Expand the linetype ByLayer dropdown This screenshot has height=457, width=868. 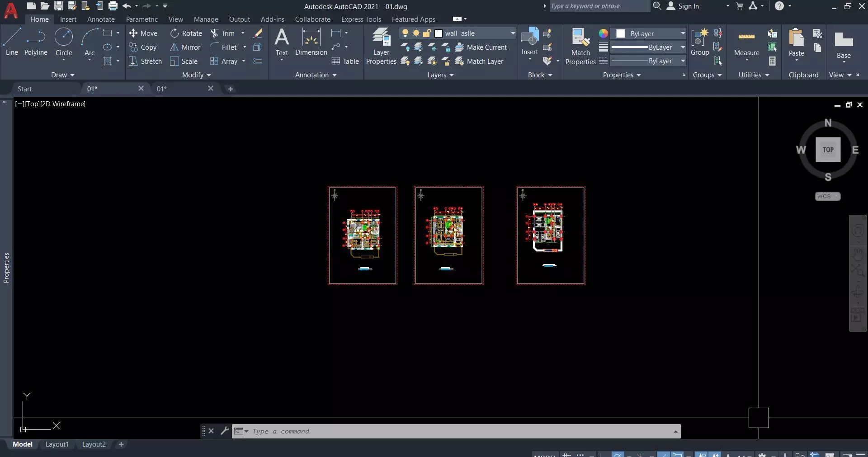[683, 61]
